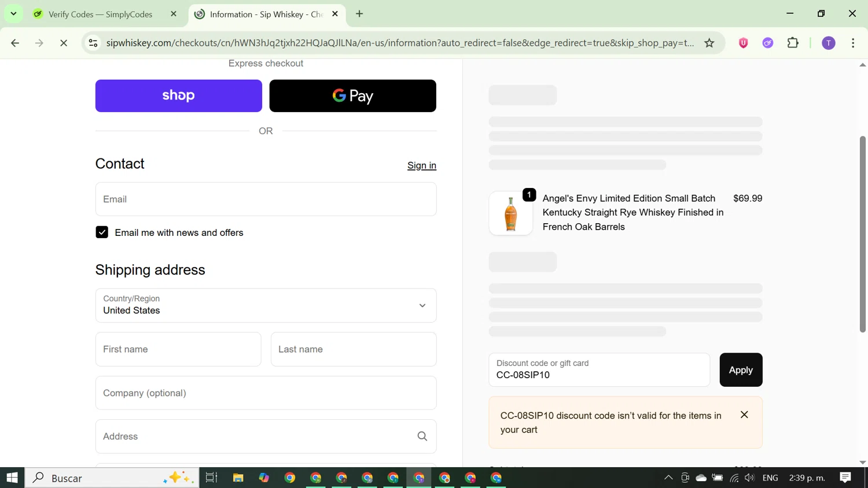The height and width of the screenshot is (488, 868).
Task: Open the red shield extension icon
Action: [744, 43]
